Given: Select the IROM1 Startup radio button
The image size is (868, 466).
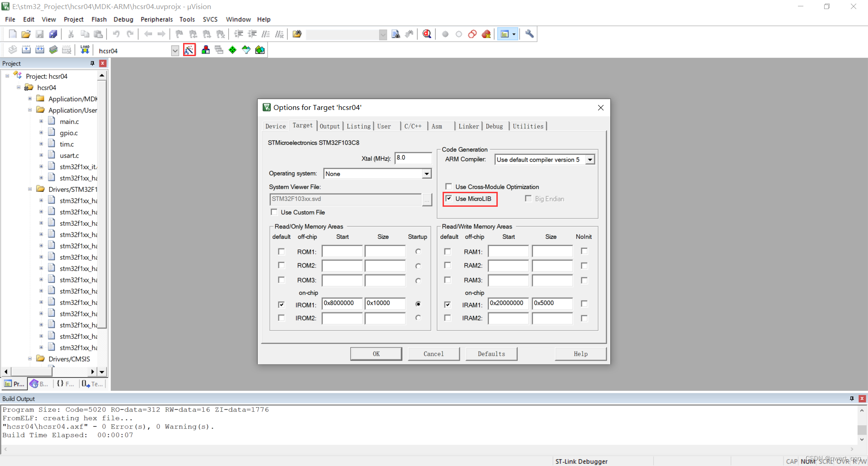Looking at the screenshot, I should (x=418, y=304).
